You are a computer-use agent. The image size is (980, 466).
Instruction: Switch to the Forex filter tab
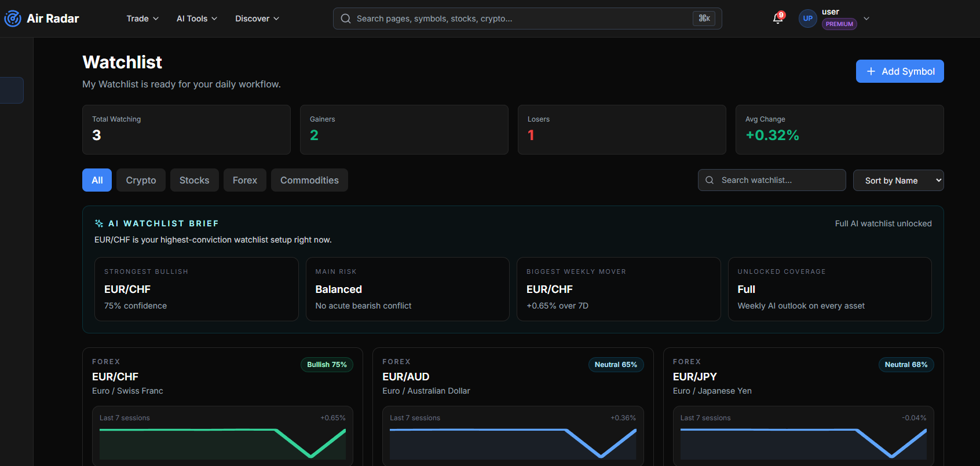point(245,180)
